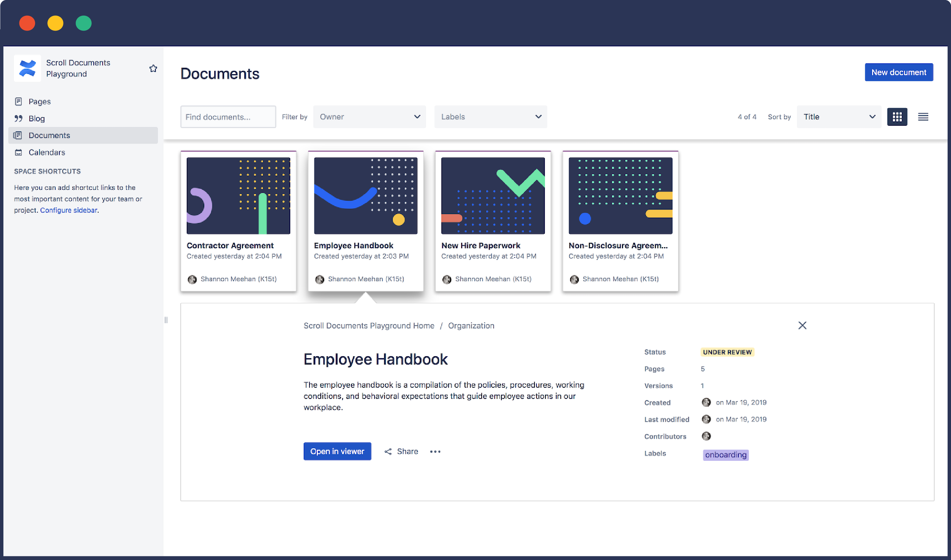This screenshot has width=951, height=560.
Task: Select the New Hire Paperwork thumbnail
Action: (x=493, y=196)
